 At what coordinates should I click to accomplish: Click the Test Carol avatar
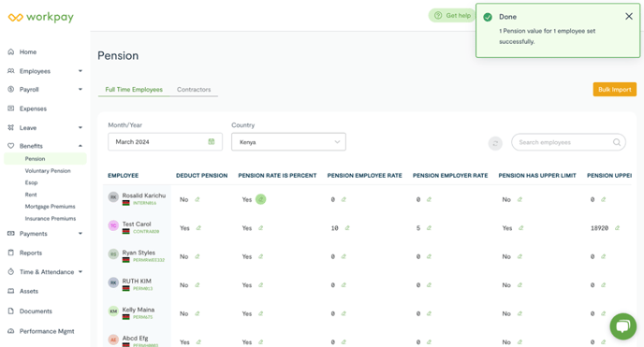pyautogui.click(x=113, y=225)
